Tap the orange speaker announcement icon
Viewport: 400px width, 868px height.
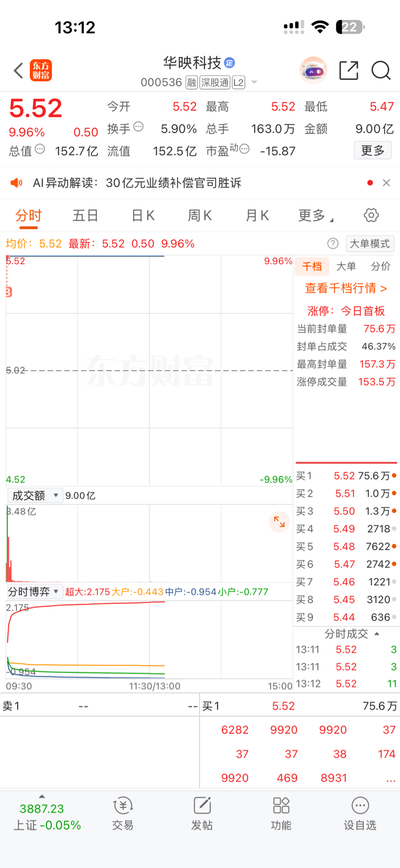click(x=17, y=182)
